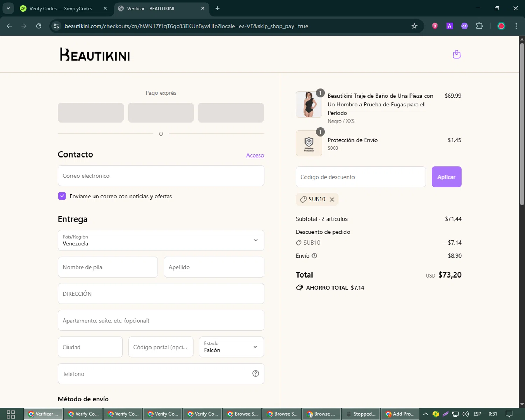Click the middle express payment button
Screen dimensions: 525x420
click(161, 112)
